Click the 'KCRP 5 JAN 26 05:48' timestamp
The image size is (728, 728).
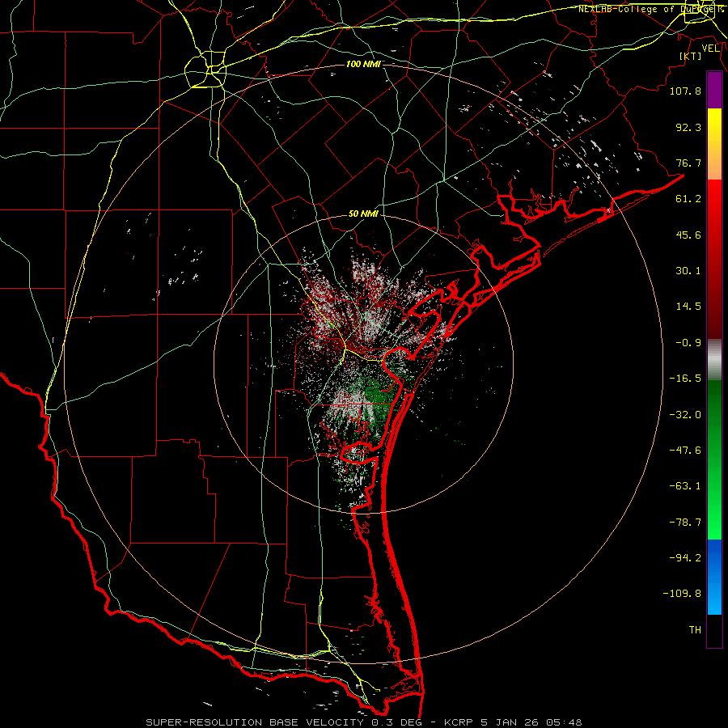513,722
